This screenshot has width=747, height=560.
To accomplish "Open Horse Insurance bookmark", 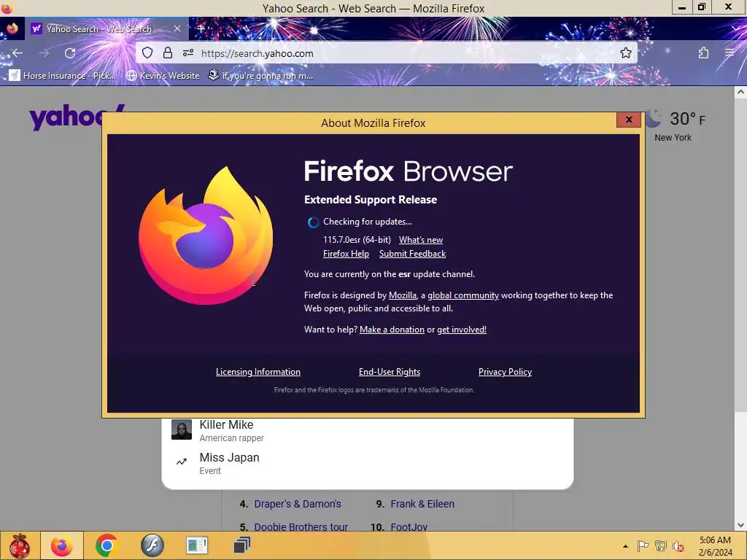I will coord(63,75).
